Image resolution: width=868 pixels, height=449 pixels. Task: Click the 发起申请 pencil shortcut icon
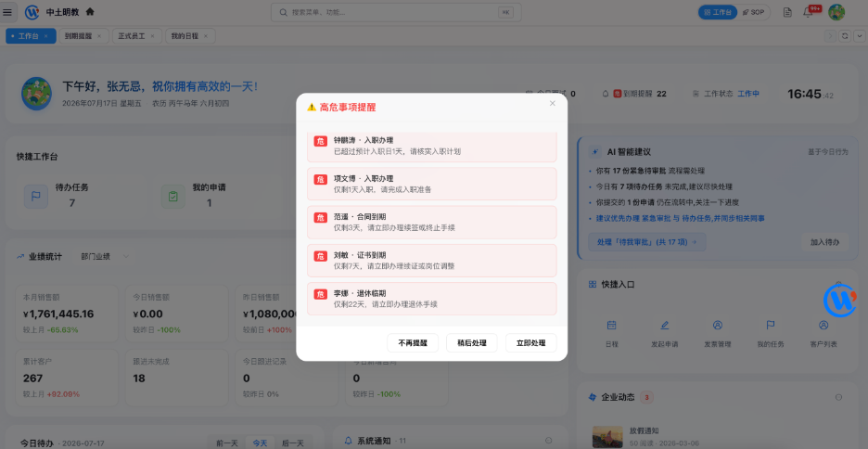[665, 325]
